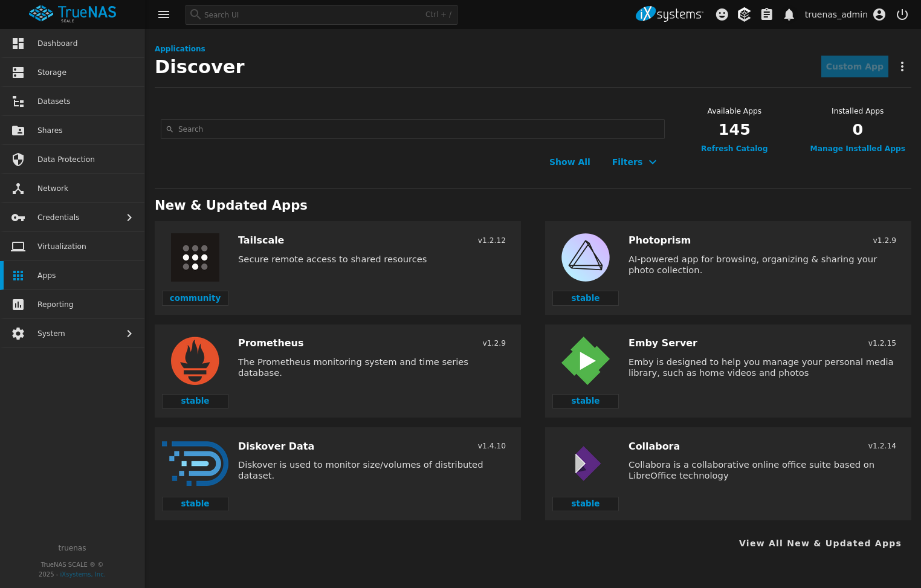Image resolution: width=921 pixels, height=588 pixels.
Task: Open Photoprism via its app thumbnail
Action: (x=585, y=257)
